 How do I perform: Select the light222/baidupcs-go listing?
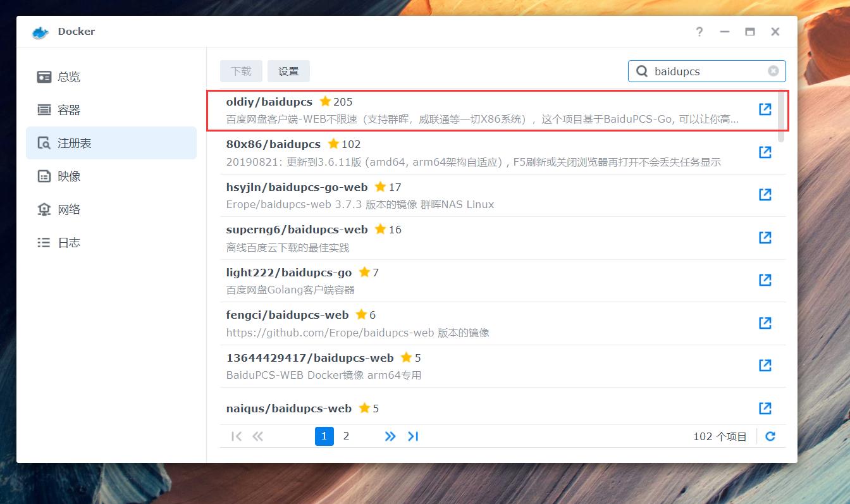click(x=443, y=280)
